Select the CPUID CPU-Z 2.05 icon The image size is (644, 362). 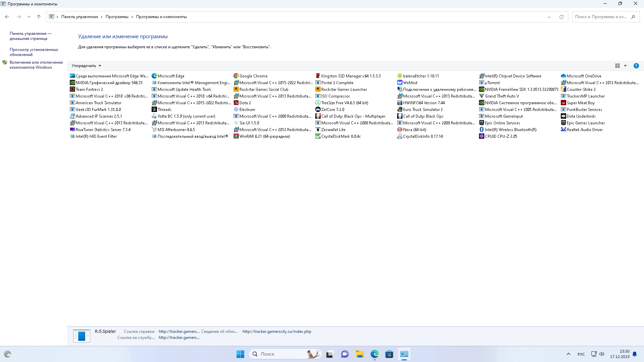482,136
